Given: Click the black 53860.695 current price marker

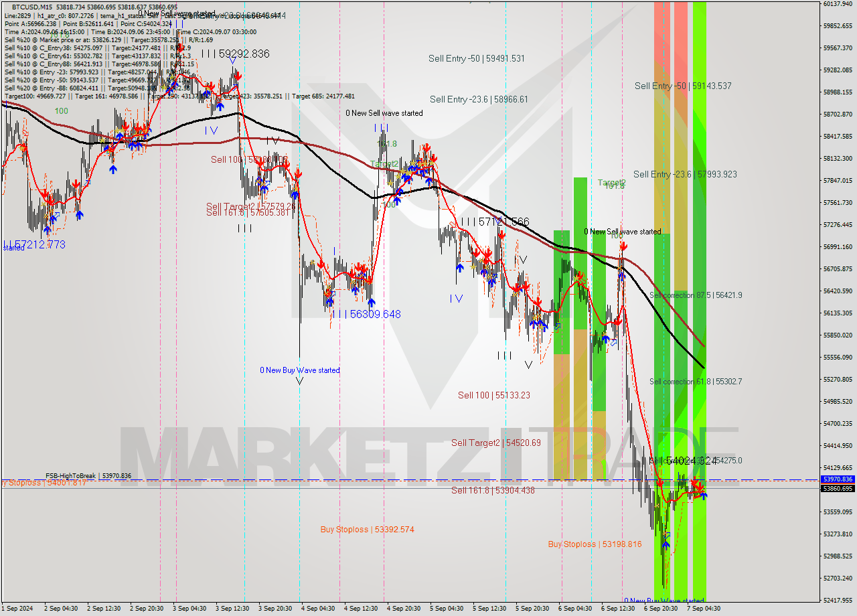Looking at the screenshot, I should tap(838, 489).
